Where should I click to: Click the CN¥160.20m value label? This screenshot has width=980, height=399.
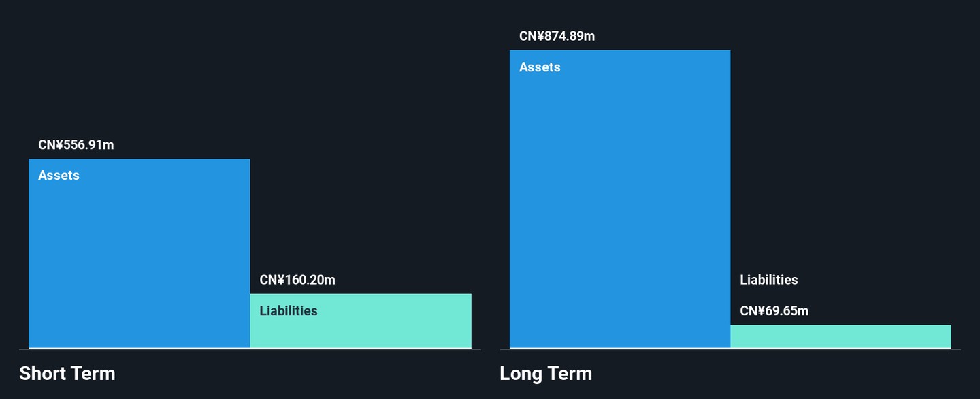pyautogui.click(x=297, y=280)
